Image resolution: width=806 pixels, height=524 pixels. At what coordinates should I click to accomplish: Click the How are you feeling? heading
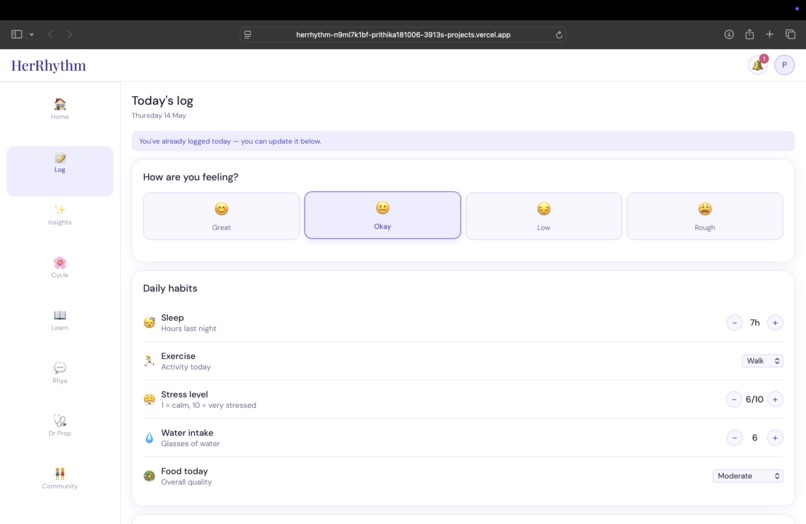pos(191,177)
